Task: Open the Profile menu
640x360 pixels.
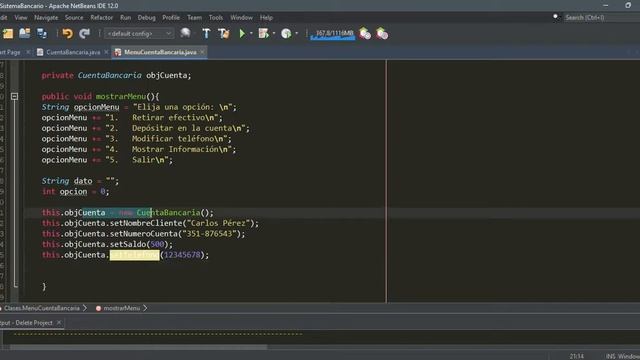Action: 171,18
